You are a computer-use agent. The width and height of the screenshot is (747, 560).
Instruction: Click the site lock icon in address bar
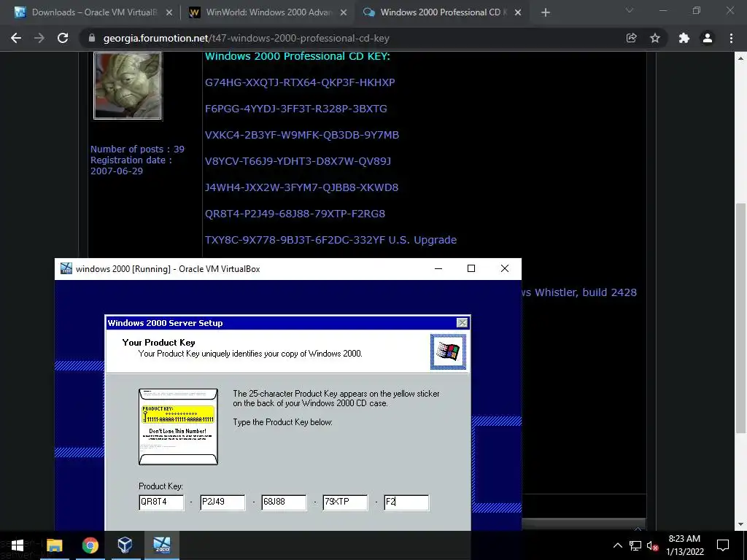pos(92,38)
